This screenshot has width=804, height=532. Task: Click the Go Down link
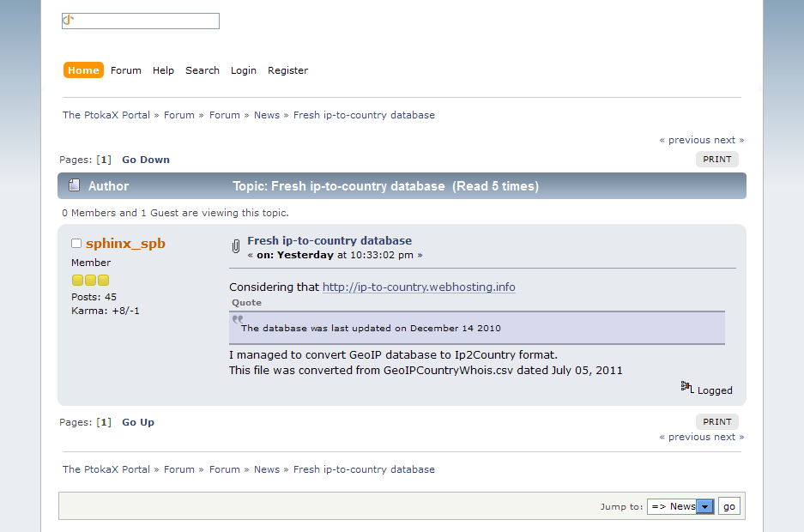coord(146,160)
